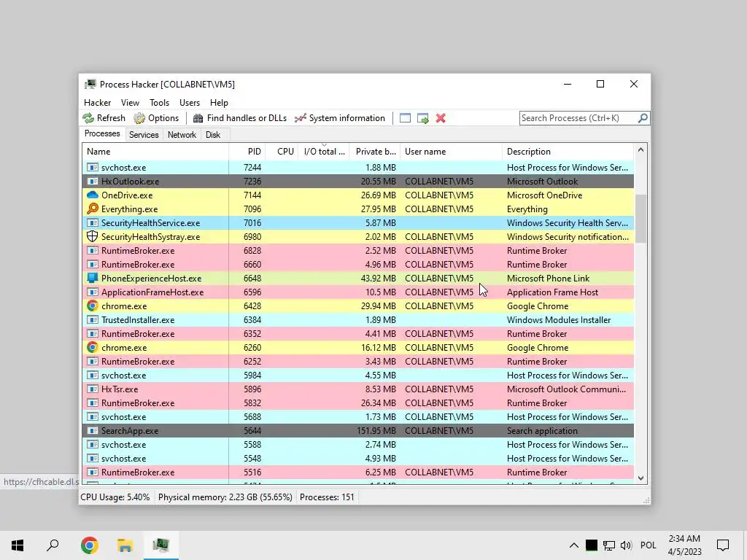Click CPU Usage in status bar
Image resolution: width=747 pixels, height=560 pixels.
click(115, 497)
